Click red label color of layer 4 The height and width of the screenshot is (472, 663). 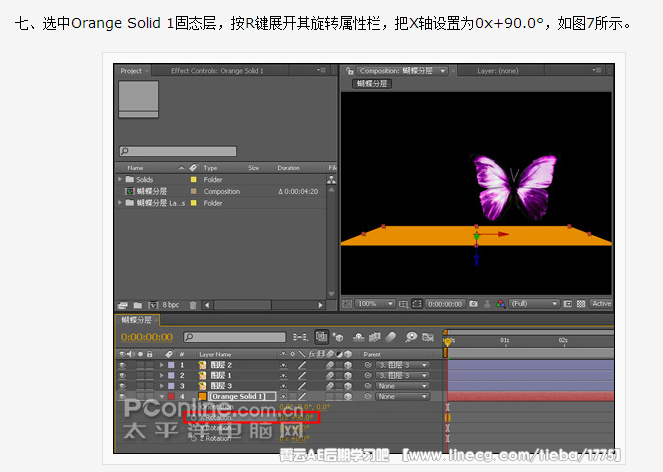(x=171, y=397)
